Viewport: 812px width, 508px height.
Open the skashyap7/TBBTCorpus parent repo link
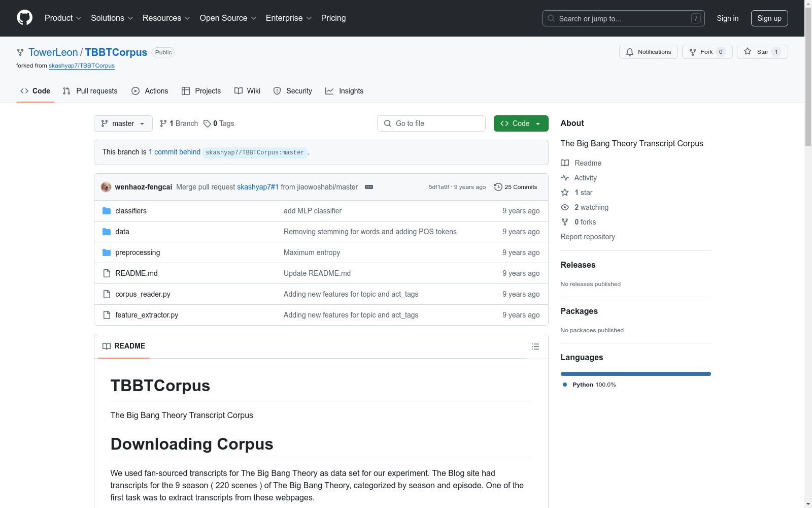coord(82,66)
